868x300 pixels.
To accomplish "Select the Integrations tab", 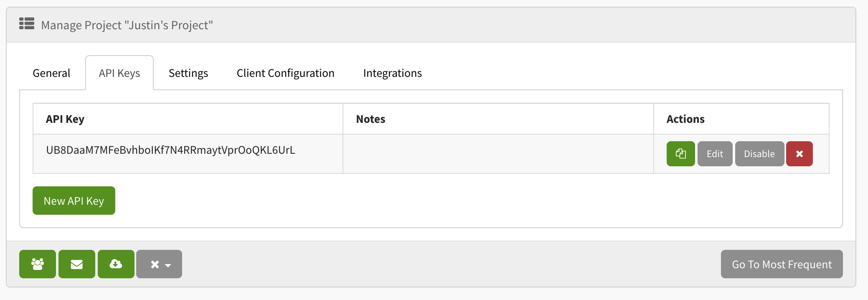I will 393,73.
